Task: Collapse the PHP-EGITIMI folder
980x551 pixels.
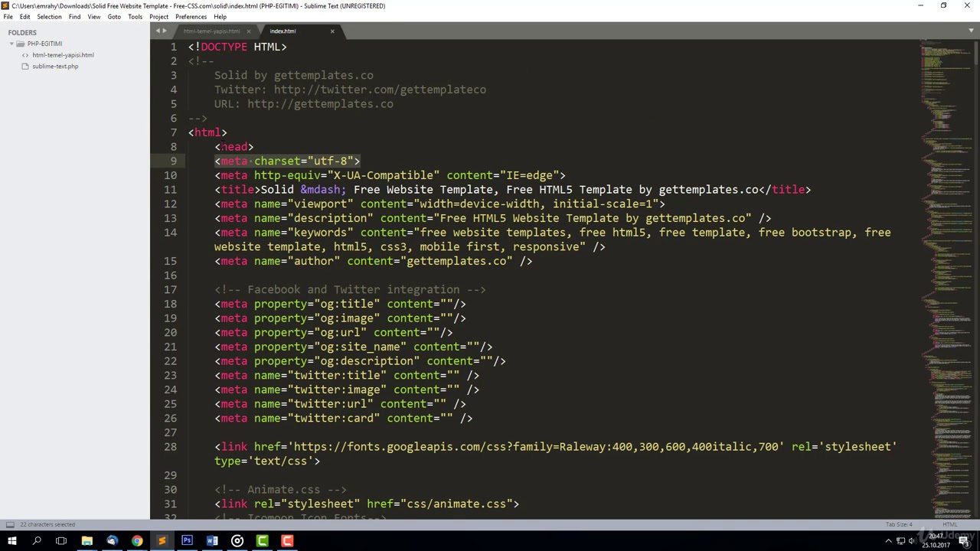Action: (12, 44)
